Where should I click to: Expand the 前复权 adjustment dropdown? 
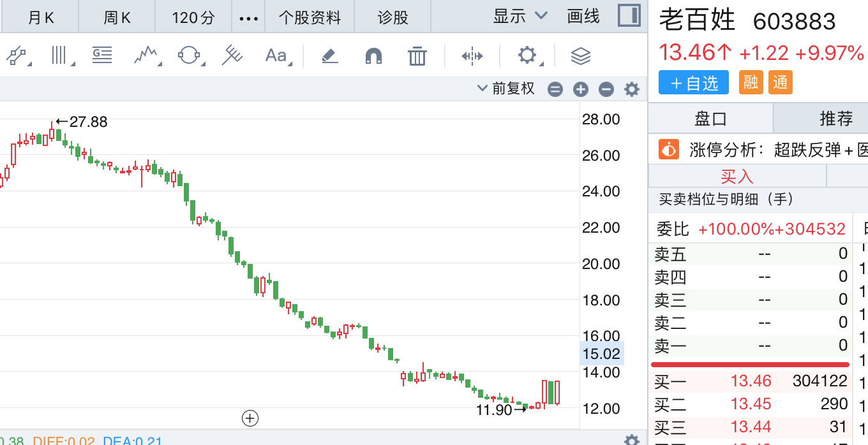(506, 89)
